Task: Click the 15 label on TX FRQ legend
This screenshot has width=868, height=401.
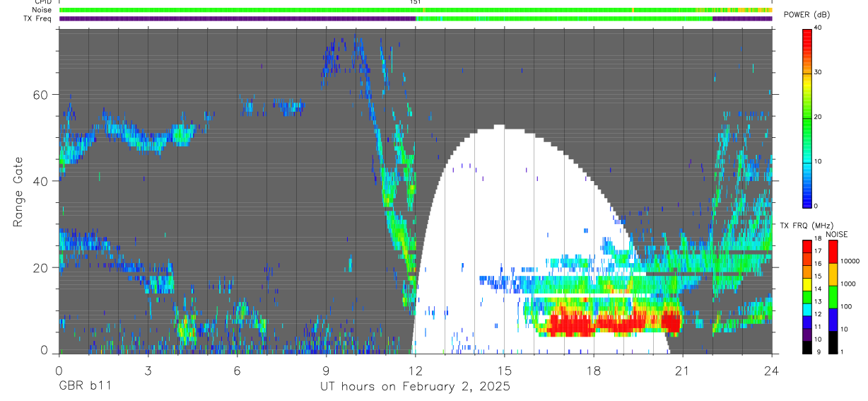Action: 818,277
